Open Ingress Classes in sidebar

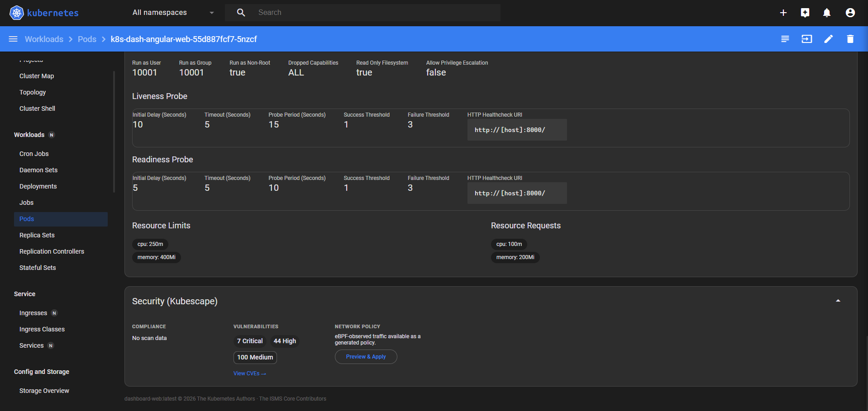pyautogui.click(x=42, y=329)
